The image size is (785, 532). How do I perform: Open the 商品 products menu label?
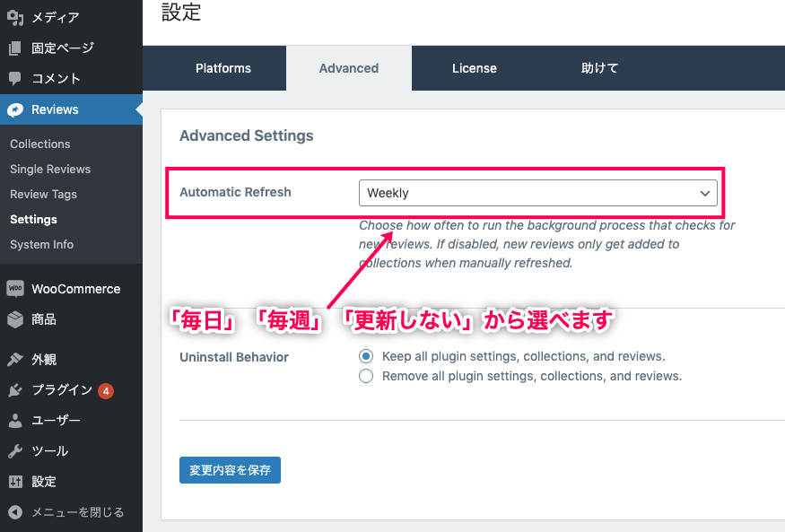(44, 319)
